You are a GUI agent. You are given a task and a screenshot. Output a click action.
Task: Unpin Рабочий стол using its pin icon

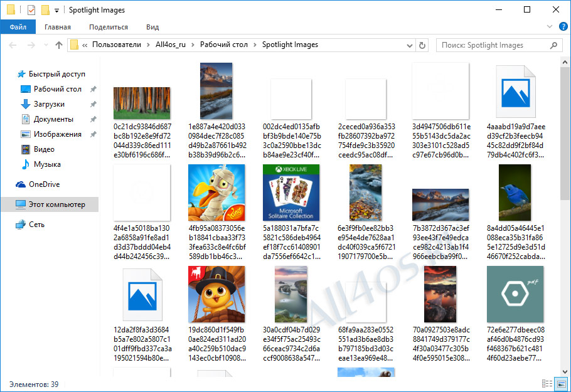[x=93, y=89]
